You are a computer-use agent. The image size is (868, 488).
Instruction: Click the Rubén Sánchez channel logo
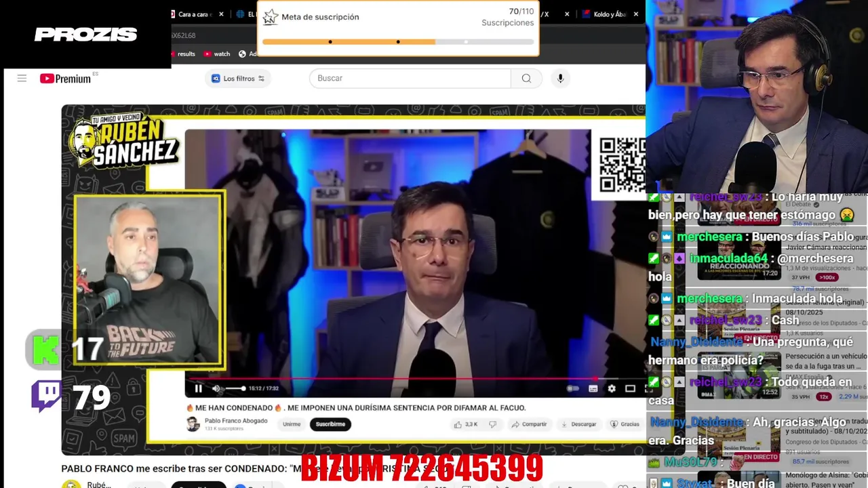[x=124, y=141]
